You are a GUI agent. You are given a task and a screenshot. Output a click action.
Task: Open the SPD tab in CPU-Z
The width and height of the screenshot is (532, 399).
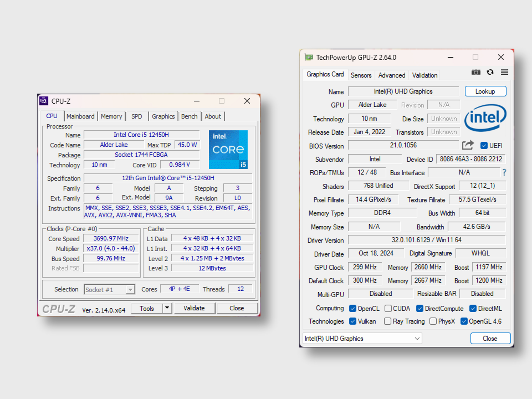coord(137,116)
